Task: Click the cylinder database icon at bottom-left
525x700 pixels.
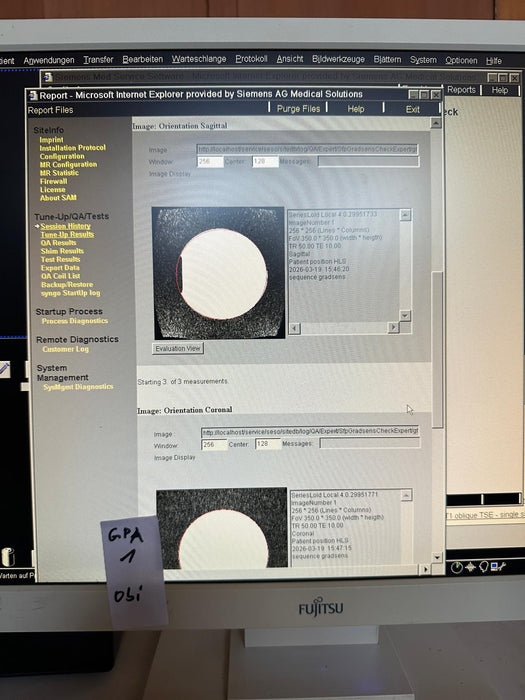Action: click(x=8, y=557)
